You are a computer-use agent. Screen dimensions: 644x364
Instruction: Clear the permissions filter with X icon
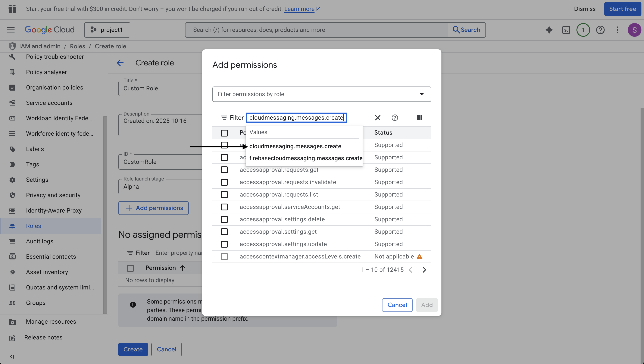click(x=378, y=117)
